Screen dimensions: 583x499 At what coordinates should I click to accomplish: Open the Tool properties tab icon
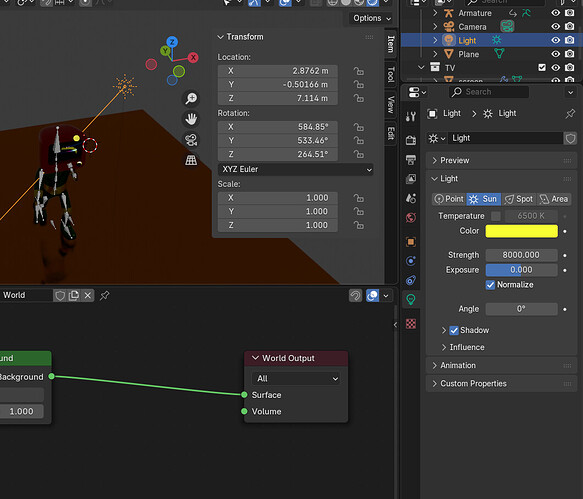411,117
